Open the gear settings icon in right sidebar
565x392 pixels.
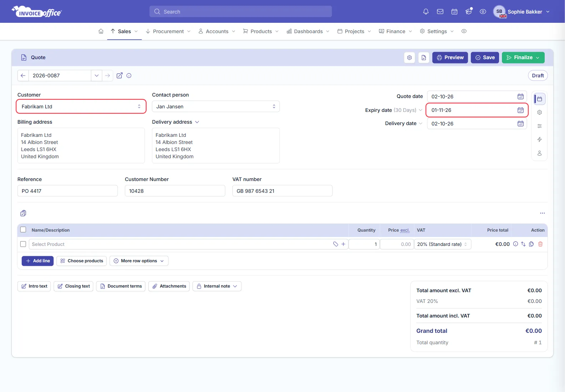point(539,112)
